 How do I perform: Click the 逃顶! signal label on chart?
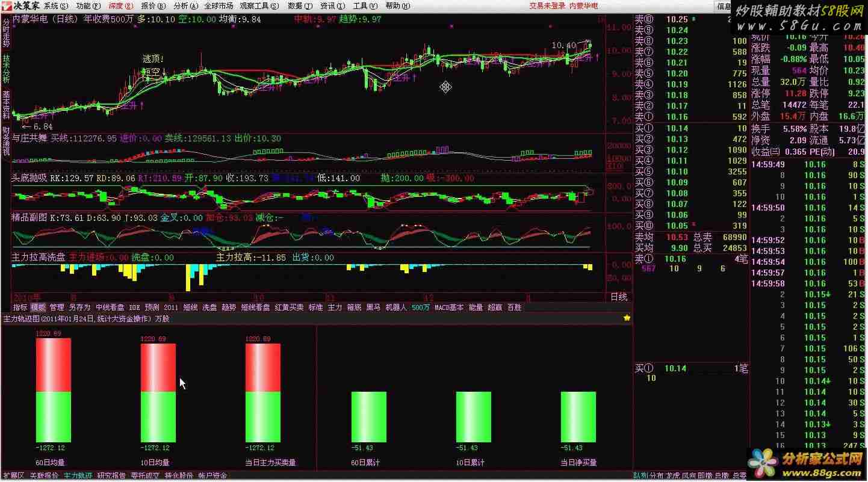coord(153,59)
